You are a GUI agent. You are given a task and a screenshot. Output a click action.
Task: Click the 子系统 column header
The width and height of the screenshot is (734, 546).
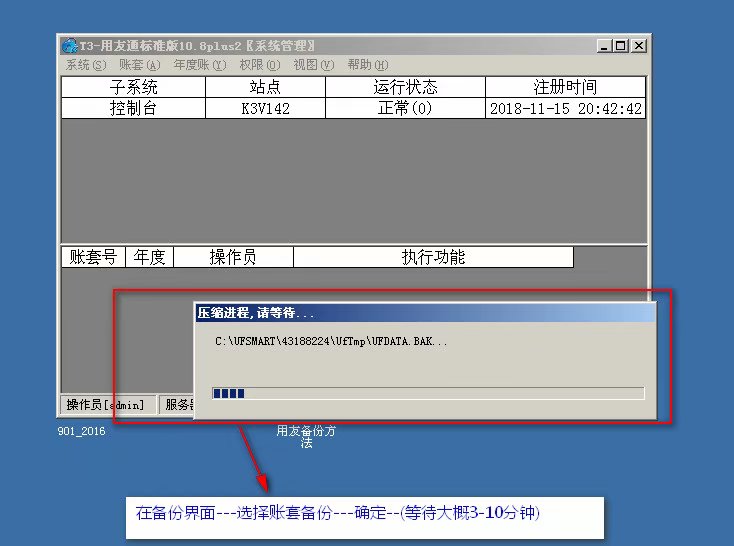(133, 87)
